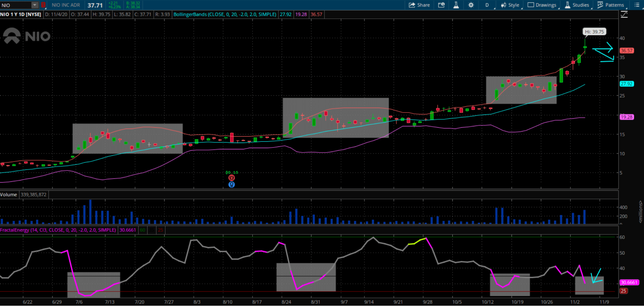Click the blue lightbulb event icon
Image resolution: width=644 pixels, height=306 pixels.
232,185
